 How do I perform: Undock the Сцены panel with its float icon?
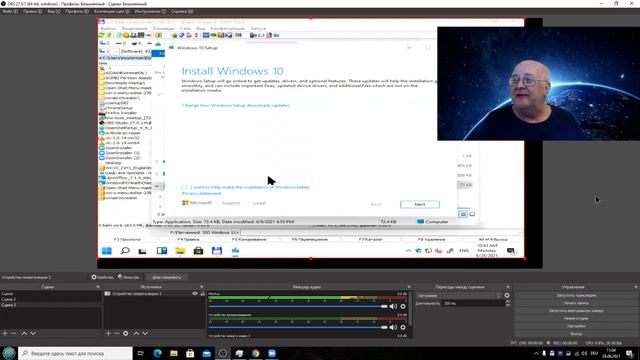coord(98,287)
